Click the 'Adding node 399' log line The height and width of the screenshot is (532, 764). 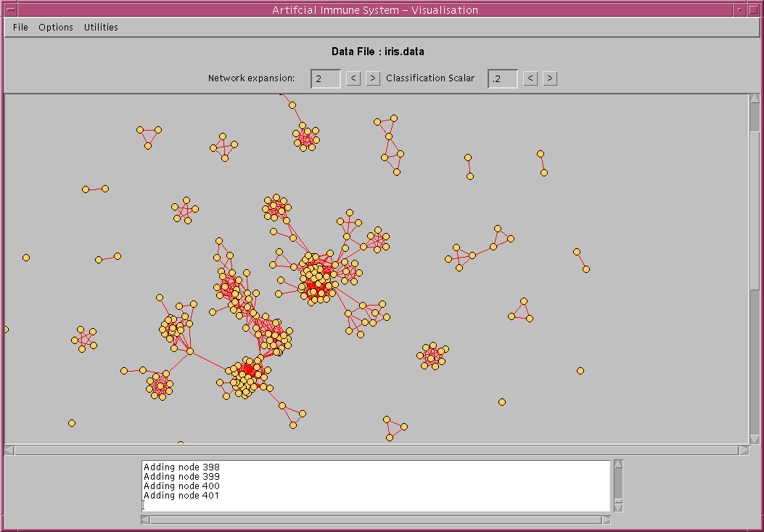[181, 476]
